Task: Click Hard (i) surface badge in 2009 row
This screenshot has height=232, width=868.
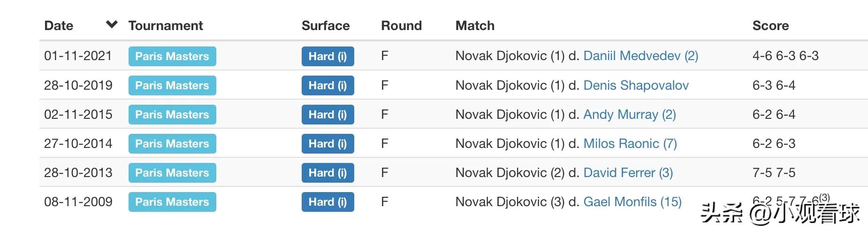Action: 327,202
